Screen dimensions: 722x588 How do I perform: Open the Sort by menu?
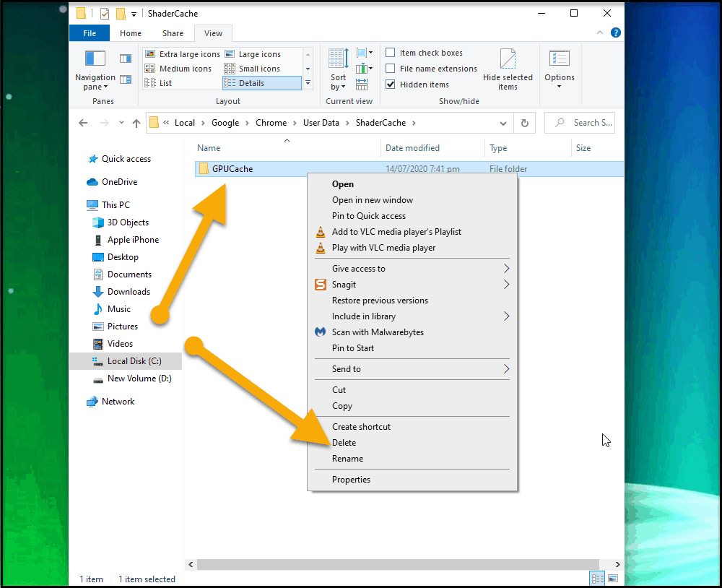(x=339, y=69)
